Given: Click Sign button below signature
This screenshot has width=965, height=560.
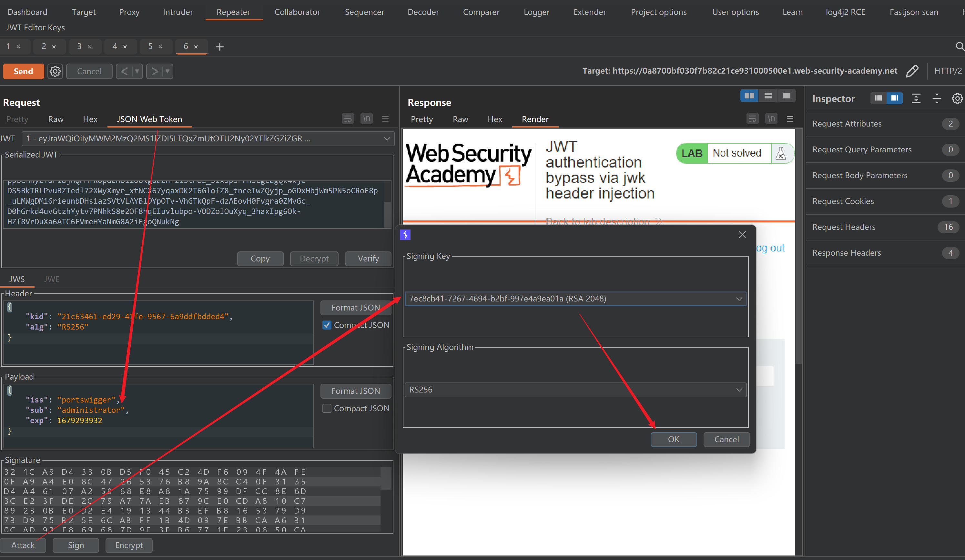Looking at the screenshot, I should coord(76,545).
